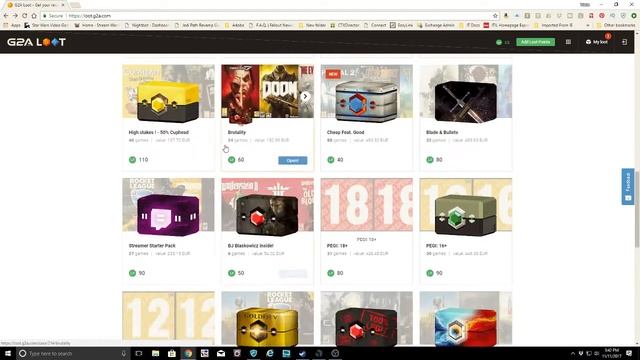640x360 pixels.
Task: Click the taskbar clock
Action: coord(612,353)
